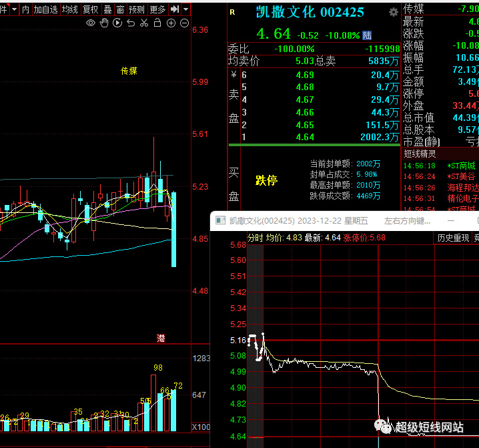Click the 14:56:24 *ST美谷 alert row

tap(440, 176)
